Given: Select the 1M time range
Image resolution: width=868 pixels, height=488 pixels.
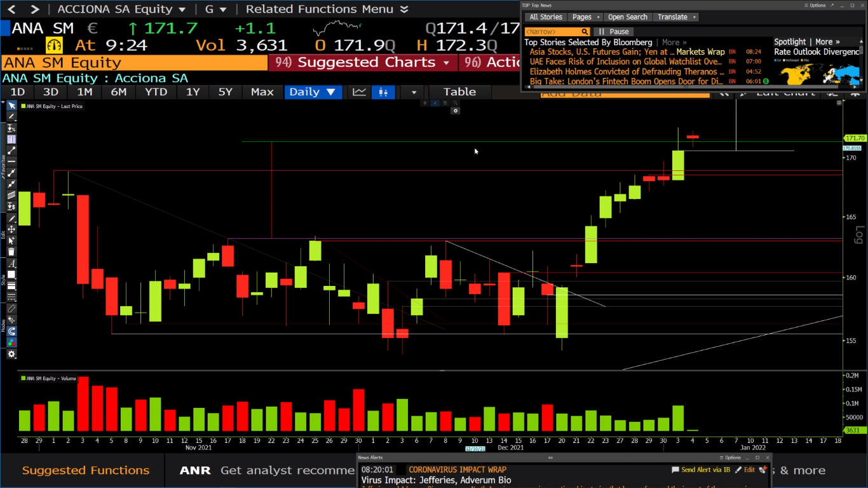Looking at the screenshot, I should (x=85, y=92).
